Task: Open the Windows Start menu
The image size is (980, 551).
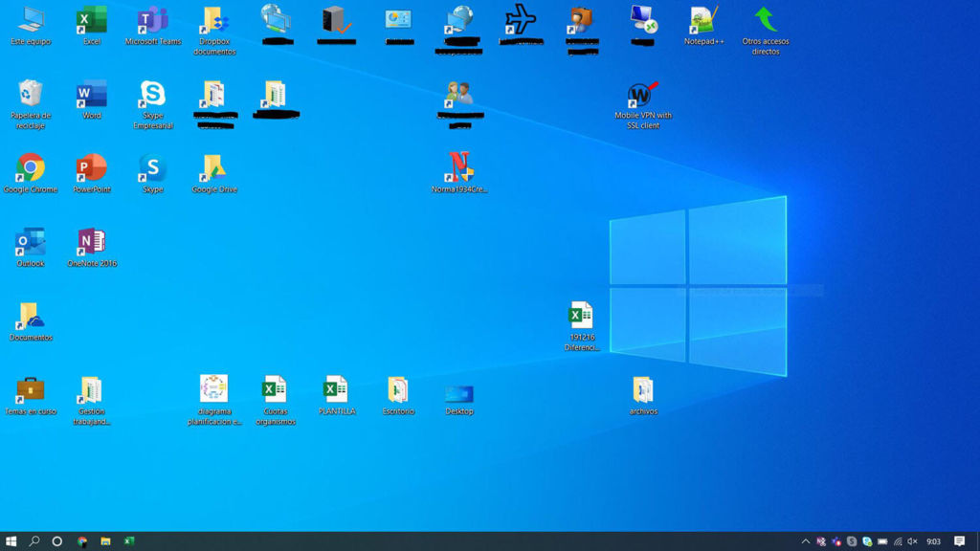Action: pos(11,541)
